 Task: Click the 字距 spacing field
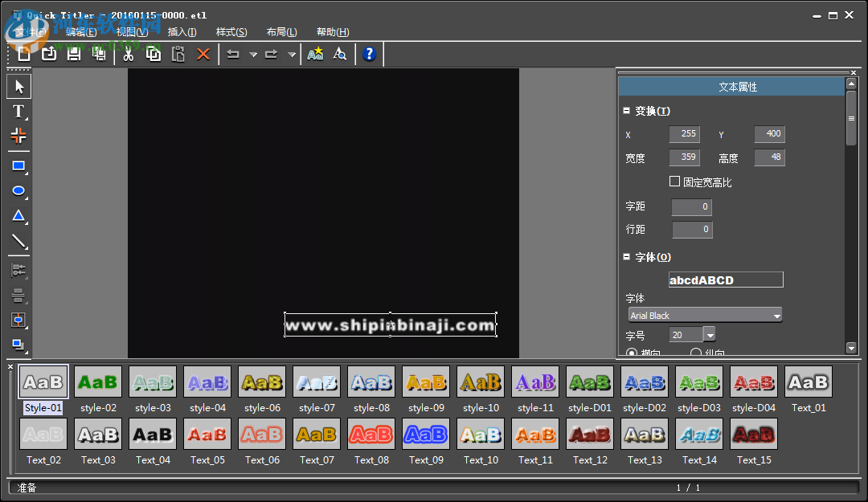(x=691, y=207)
